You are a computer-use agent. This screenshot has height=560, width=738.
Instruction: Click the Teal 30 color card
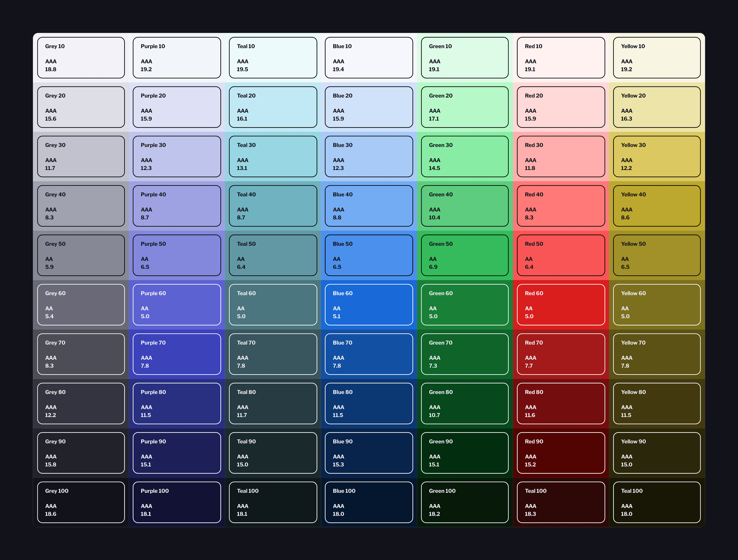tap(273, 156)
